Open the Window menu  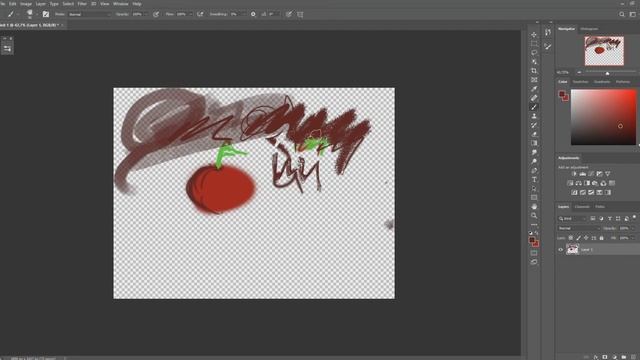120,4
